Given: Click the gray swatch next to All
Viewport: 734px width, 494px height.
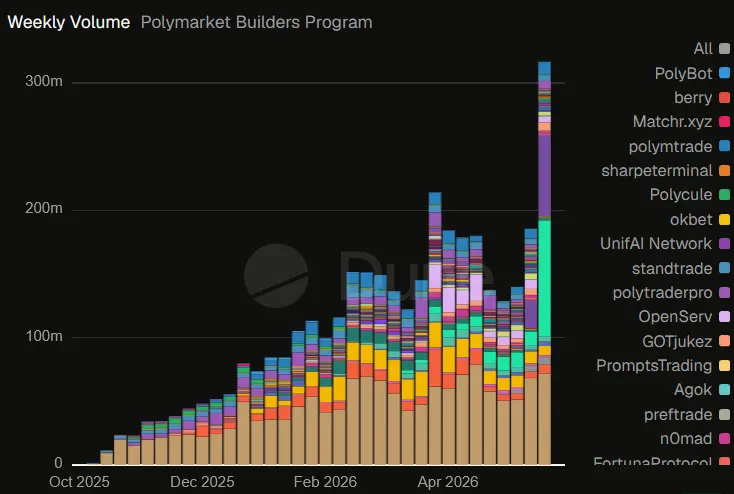Looking at the screenshot, I should tap(724, 49).
